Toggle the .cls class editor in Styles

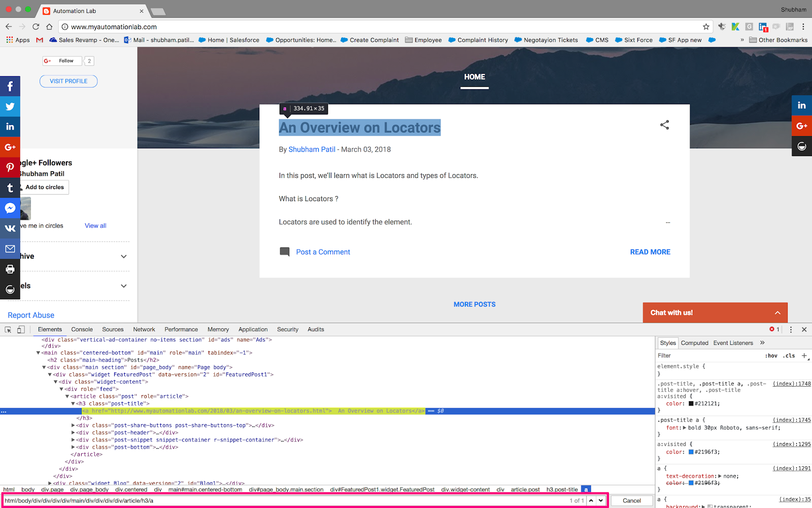(789, 355)
